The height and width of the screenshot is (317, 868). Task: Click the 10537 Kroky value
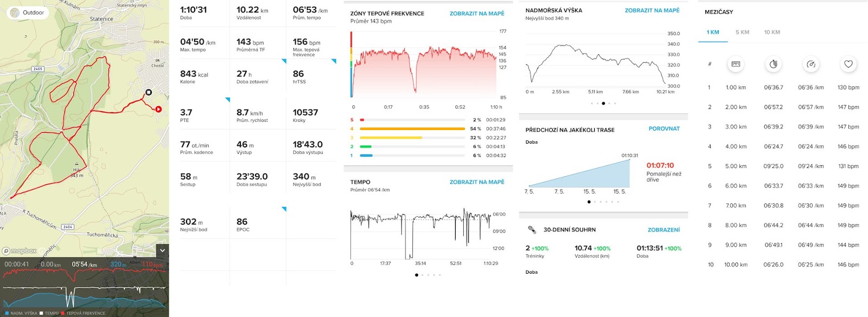pos(305,112)
